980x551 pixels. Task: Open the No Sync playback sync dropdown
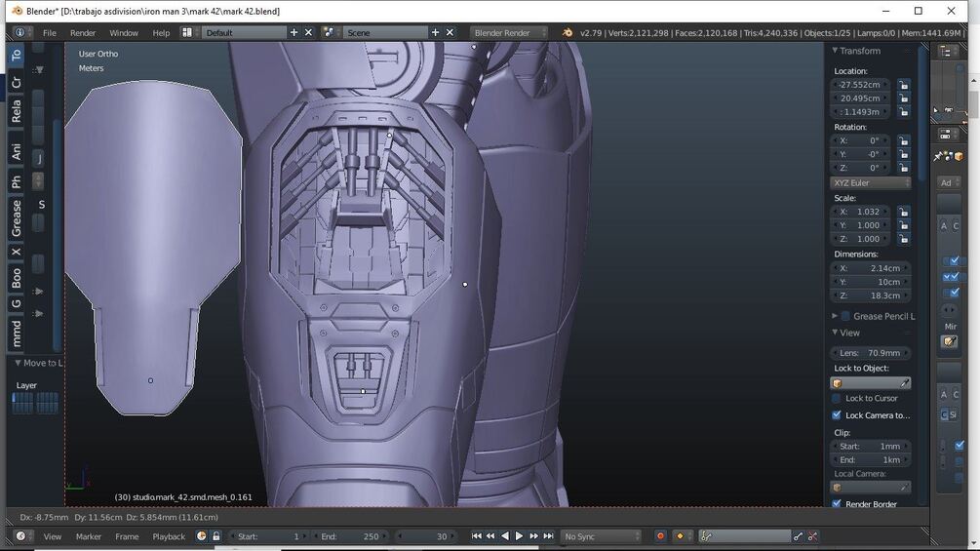pos(601,536)
